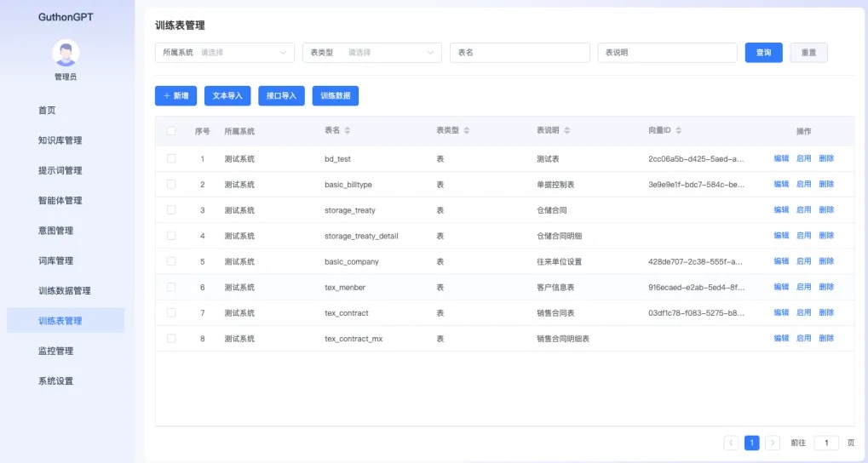Sort by 表类型 column sort icon
This screenshot has width=868, height=463.
(x=466, y=131)
